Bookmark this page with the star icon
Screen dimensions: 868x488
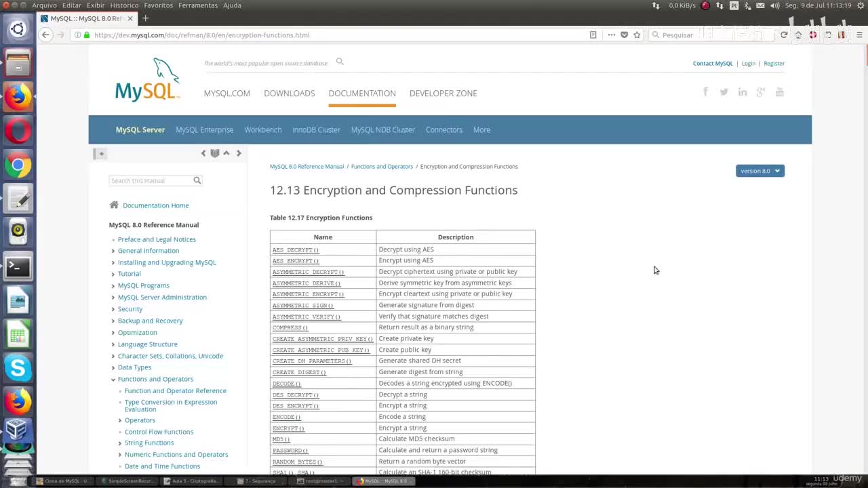637,35
